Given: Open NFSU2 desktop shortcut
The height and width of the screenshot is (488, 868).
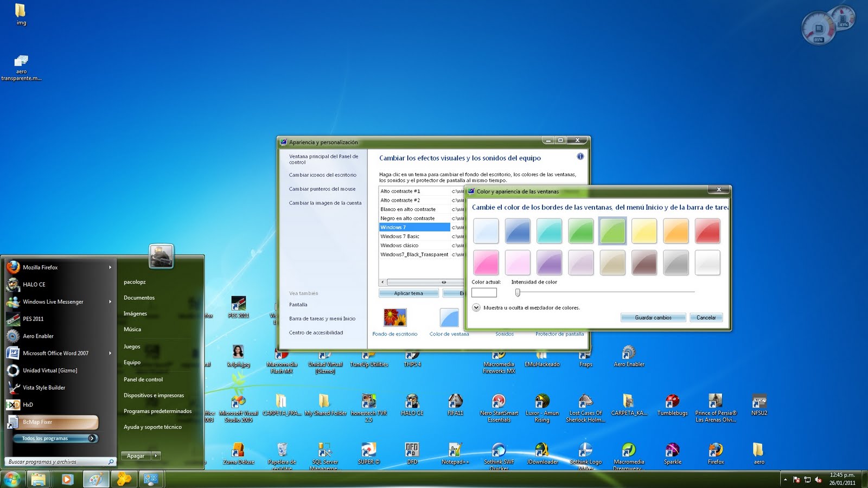Looking at the screenshot, I should click(x=759, y=405).
